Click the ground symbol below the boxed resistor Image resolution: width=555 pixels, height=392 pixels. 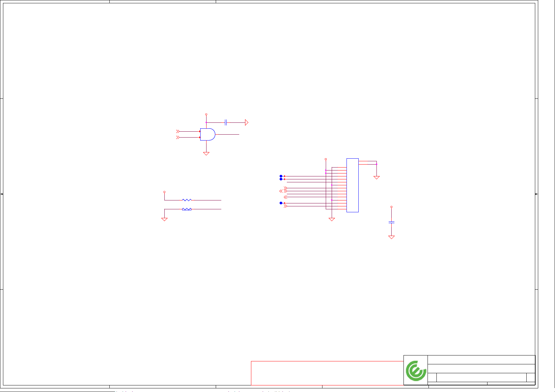click(x=164, y=219)
